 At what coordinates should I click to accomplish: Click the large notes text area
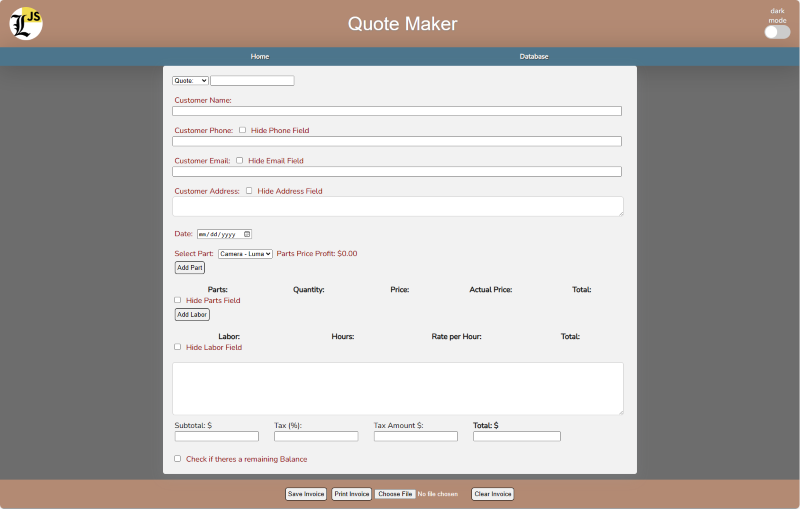pyautogui.click(x=398, y=389)
